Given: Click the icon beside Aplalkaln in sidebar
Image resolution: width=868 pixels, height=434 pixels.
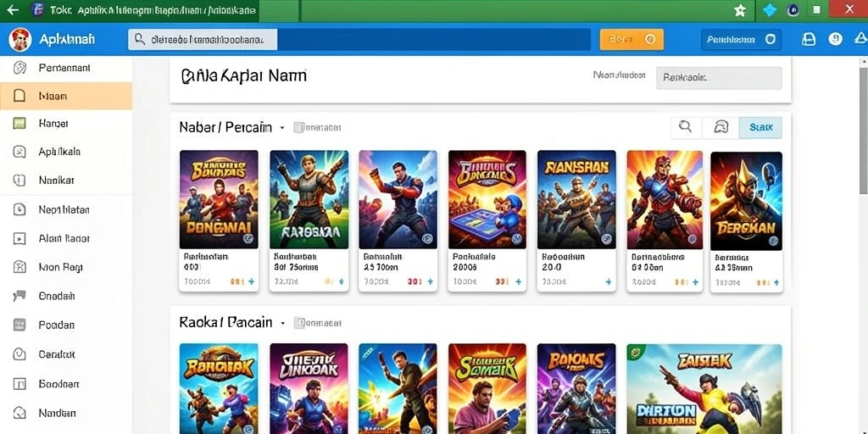Looking at the screenshot, I should [19, 152].
